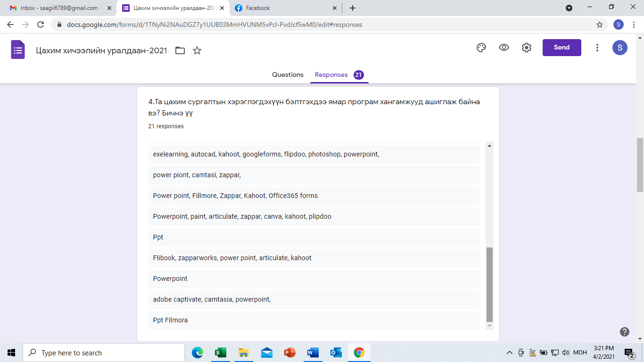The height and width of the screenshot is (362, 644).
Task: Click the S account avatar in Forms
Action: (x=620, y=47)
